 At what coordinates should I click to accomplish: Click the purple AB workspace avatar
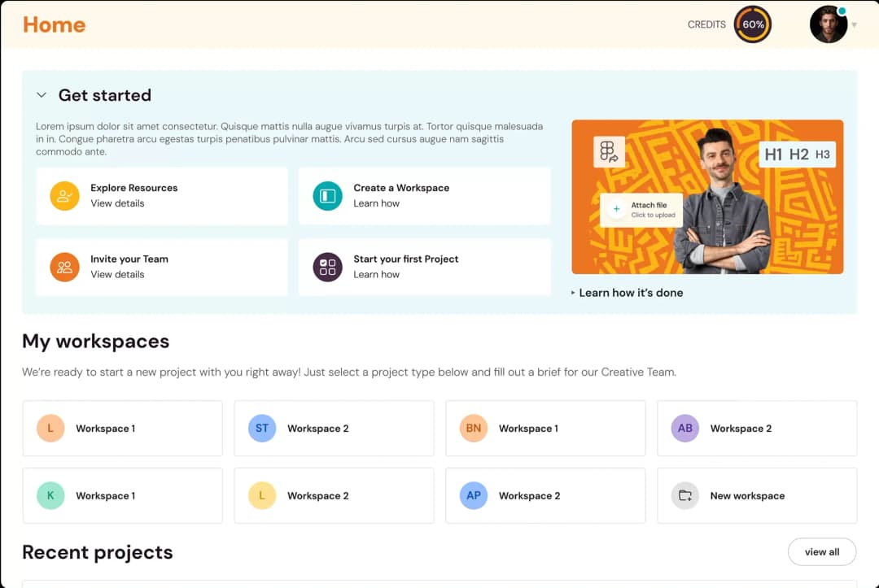click(x=685, y=428)
